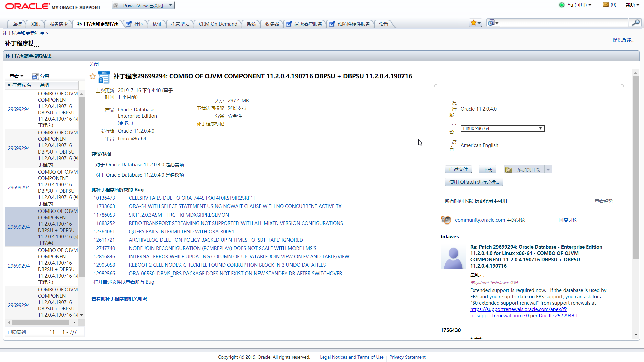Screen dimensions: 644x362
Task: Click the PowerView icon in top toolbar
Action: coord(116,5)
